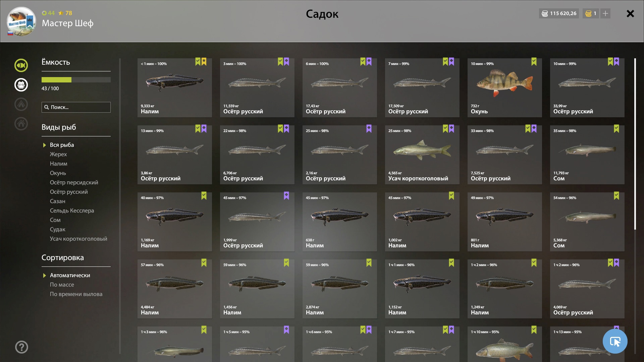Click the silver coins balance icon

[545, 13]
